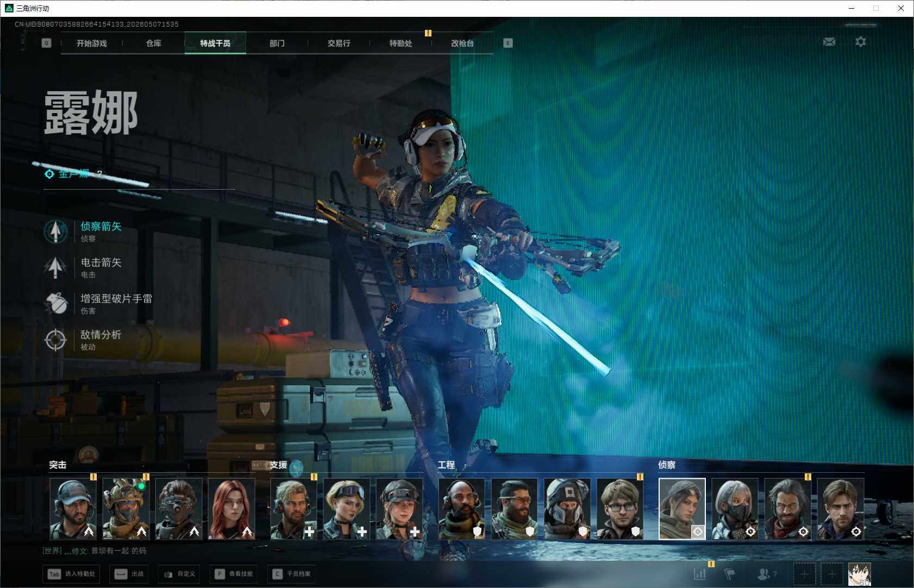
Task: Click the empty squad slot beside friends icon
Action: [804, 574]
